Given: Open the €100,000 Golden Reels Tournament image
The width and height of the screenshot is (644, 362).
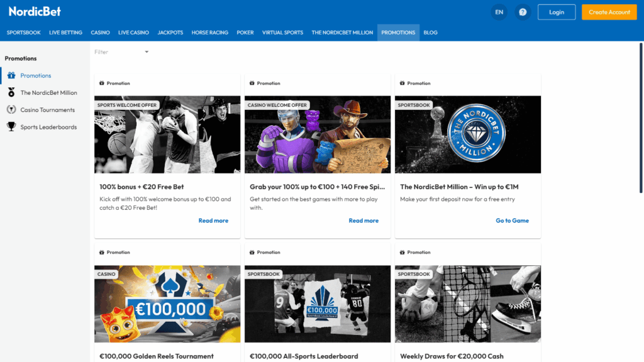Looking at the screenshot, I should (167, 304).
